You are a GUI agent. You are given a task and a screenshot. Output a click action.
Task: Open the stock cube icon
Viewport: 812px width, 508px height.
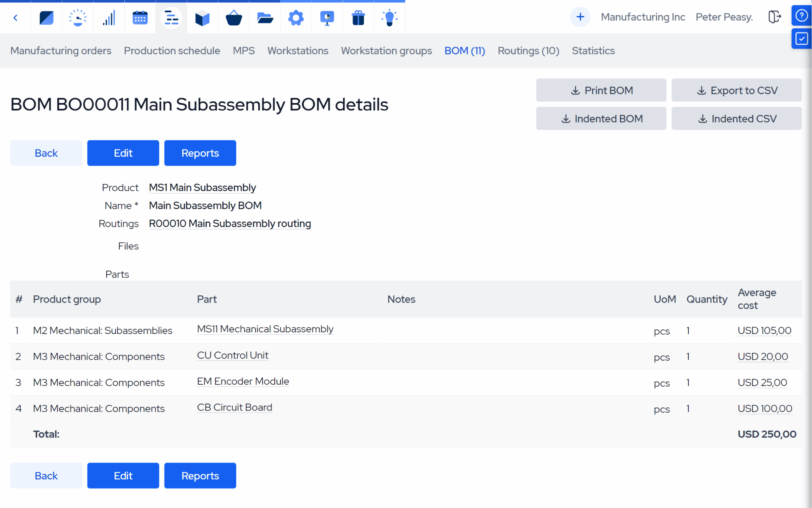tap(202, 17)
